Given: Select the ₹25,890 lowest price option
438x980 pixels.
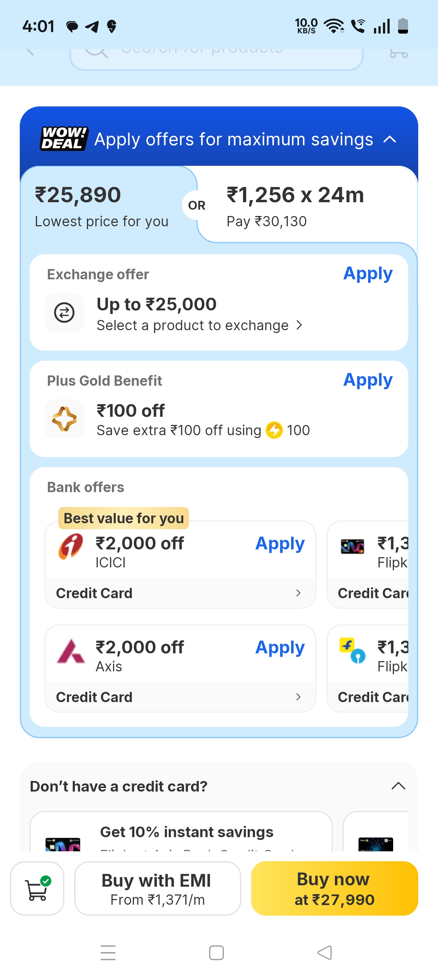Looking at the screenshot, I should 101,205.
